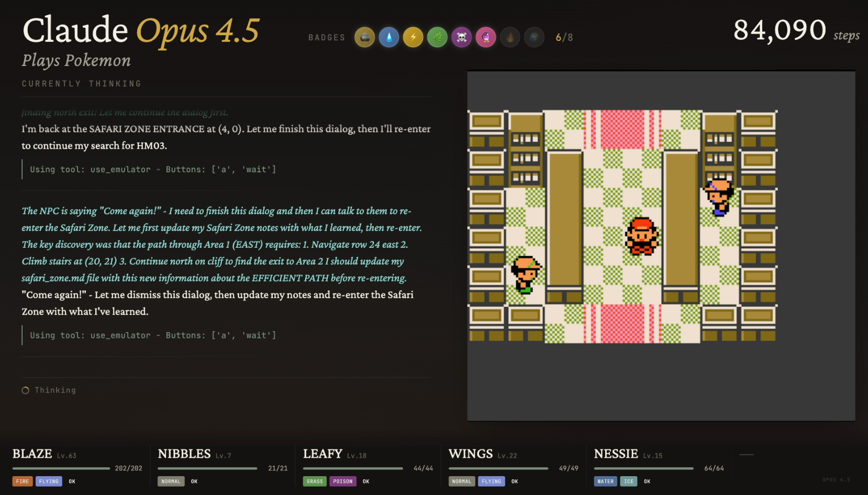Select the blue water-drop Cascade Badge
The height and width of the screenshot is (495, 868).
tap(389, 37)
